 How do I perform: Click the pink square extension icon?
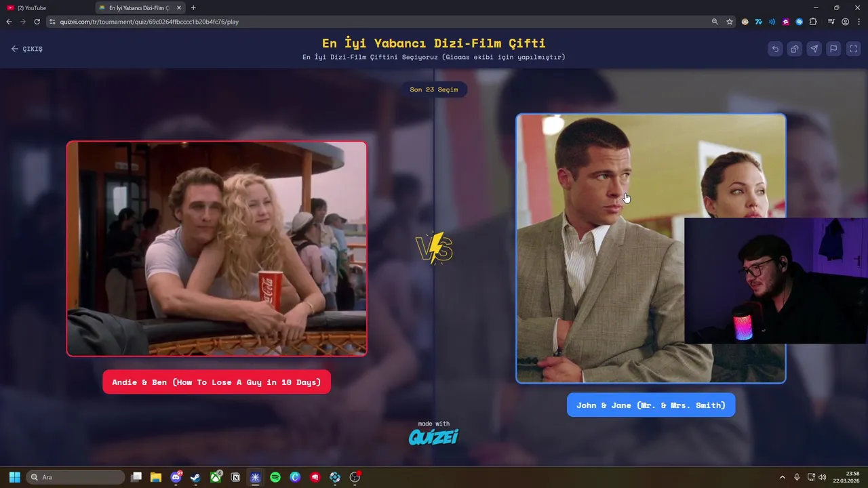click(x=786, y=22)
